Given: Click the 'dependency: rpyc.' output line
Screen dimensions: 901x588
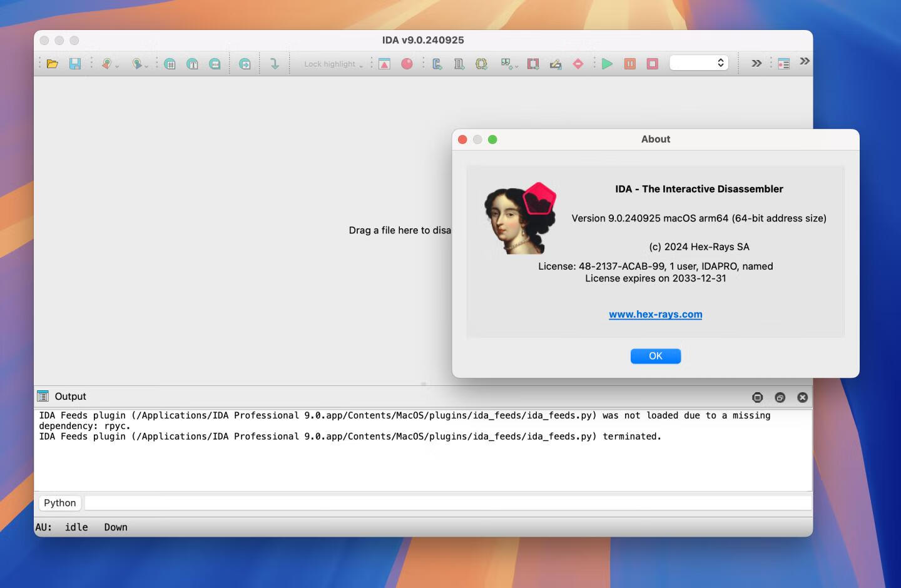Looking at the screenshot, I should 84,426.
